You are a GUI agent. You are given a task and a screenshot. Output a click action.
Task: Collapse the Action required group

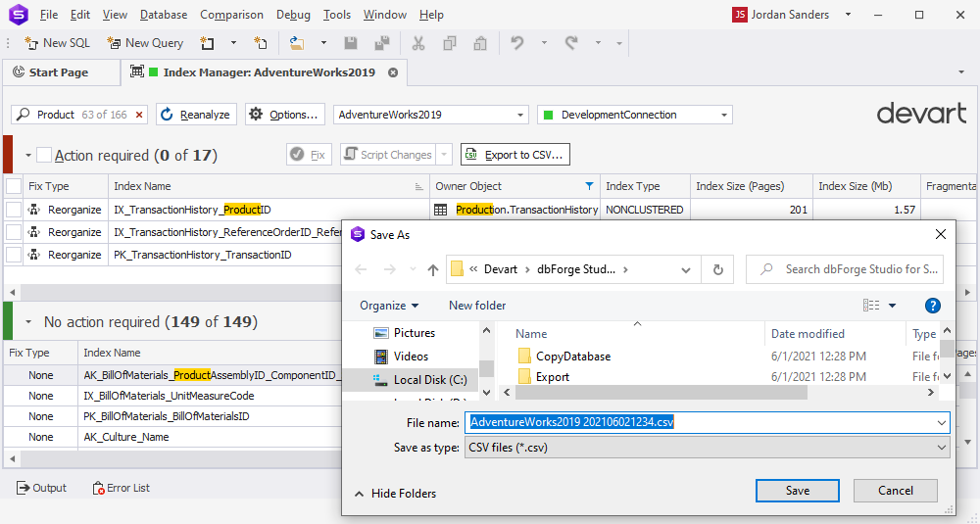tap(28, 156)
